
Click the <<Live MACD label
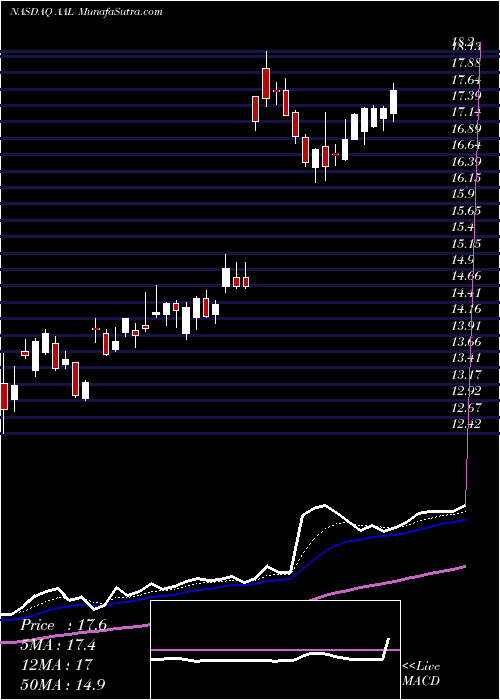(x=421, y=673)
